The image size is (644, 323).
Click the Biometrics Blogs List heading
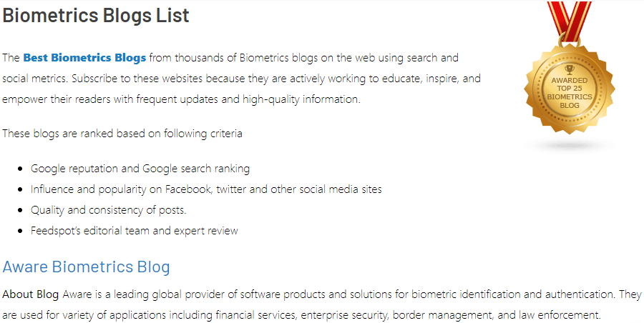tap(96, 15)
